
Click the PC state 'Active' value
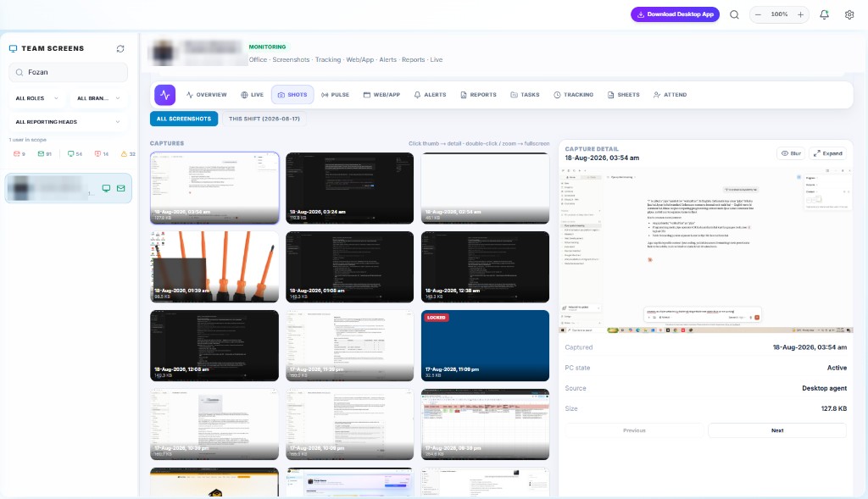(837, 368)
